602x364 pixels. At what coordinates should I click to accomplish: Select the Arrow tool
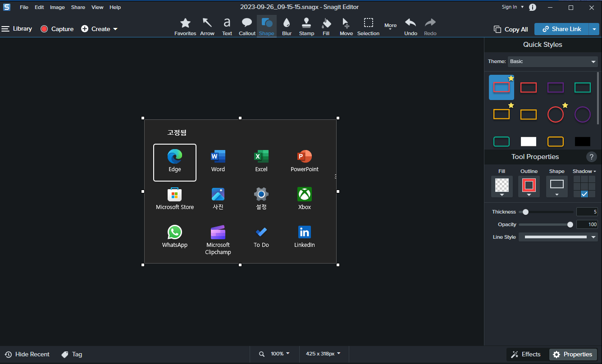pyautogui.click(x=207, y=27)
